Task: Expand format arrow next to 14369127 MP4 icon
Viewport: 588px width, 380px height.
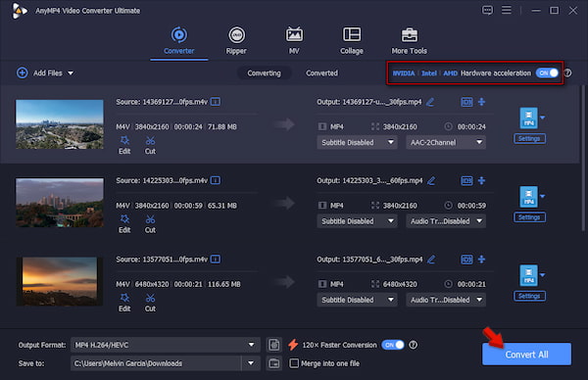Action: pyautogui.click(x=542, y=118)
